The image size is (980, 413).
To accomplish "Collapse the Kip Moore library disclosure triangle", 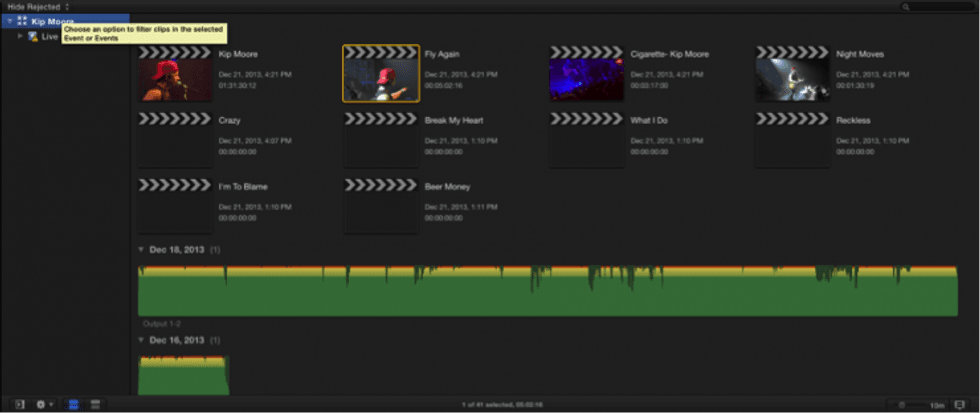I will pyautogui.click(x=10, y=21).
